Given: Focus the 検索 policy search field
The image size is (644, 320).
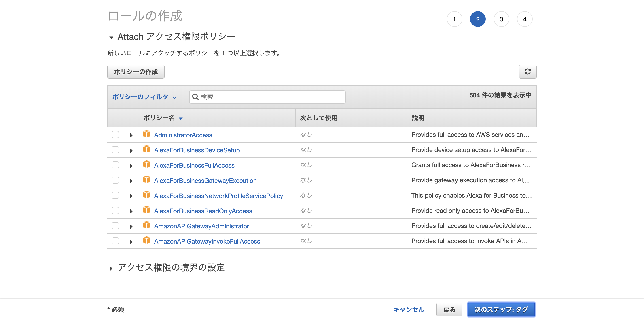Looking at the screenshot, I should (x=267, y=97).
